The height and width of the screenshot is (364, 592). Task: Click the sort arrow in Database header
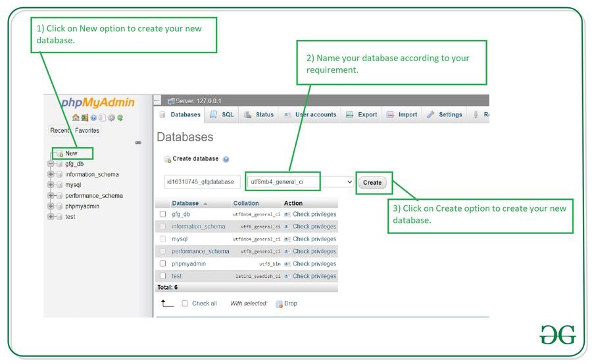(205, 204)
